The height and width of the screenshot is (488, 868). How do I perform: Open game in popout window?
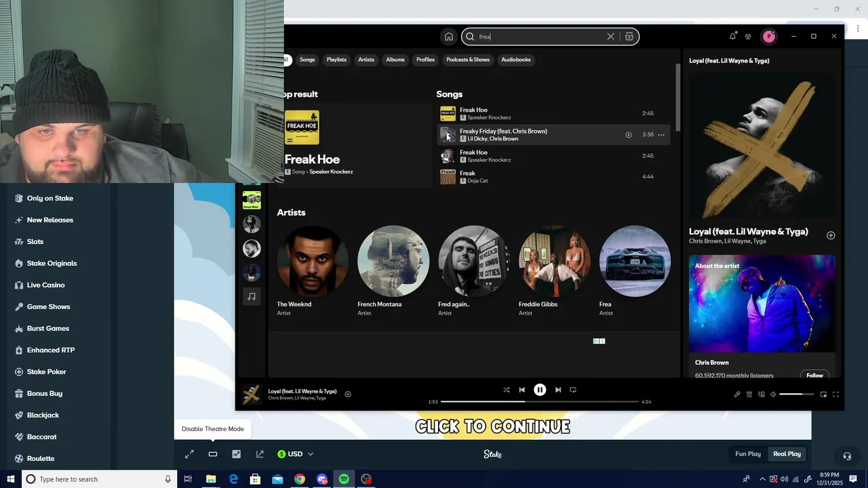click(x=260, y=454)
